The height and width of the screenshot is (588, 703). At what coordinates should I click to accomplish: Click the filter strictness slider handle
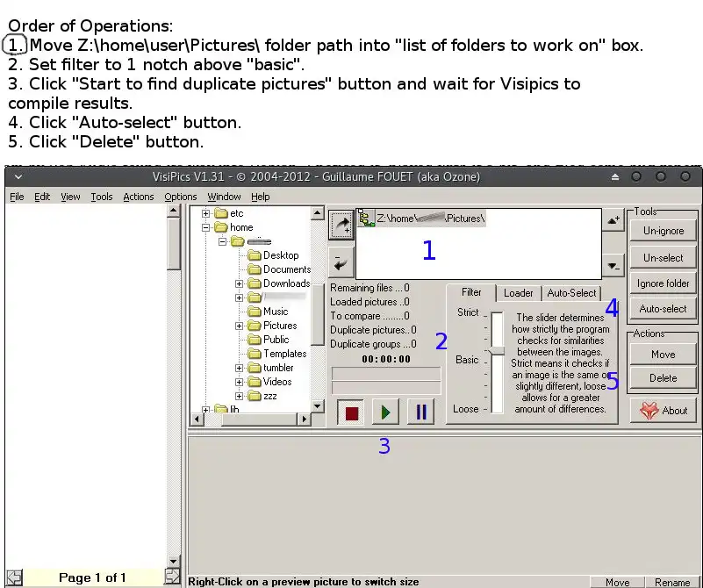497,351
